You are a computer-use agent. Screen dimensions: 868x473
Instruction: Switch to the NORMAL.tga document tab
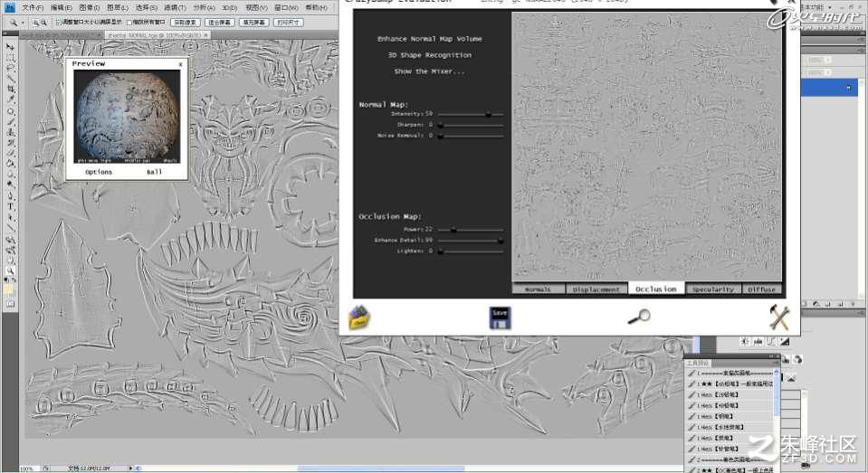coord(157,35)
